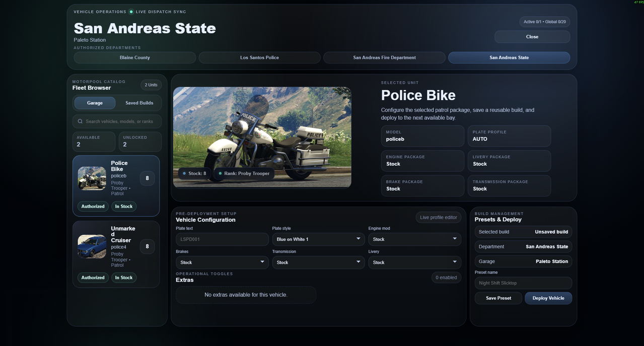The image size is (644, 346).
Task: Click the Stock: 8 badge on the preview
Action: tap(194, 173)
